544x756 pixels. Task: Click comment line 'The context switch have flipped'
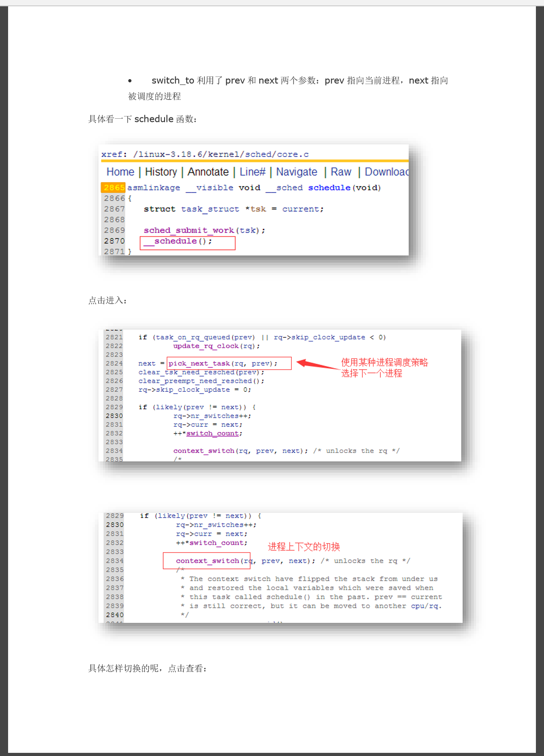coord(309,579)
